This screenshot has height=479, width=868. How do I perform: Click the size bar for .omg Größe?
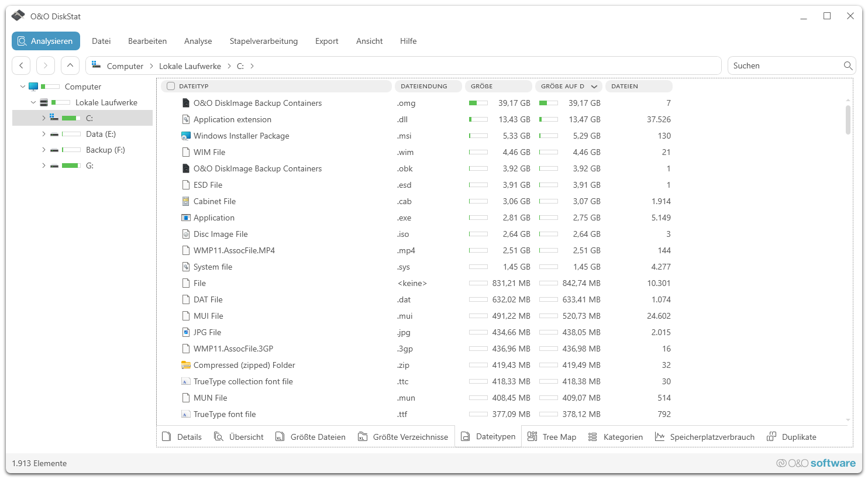[478, 103]
